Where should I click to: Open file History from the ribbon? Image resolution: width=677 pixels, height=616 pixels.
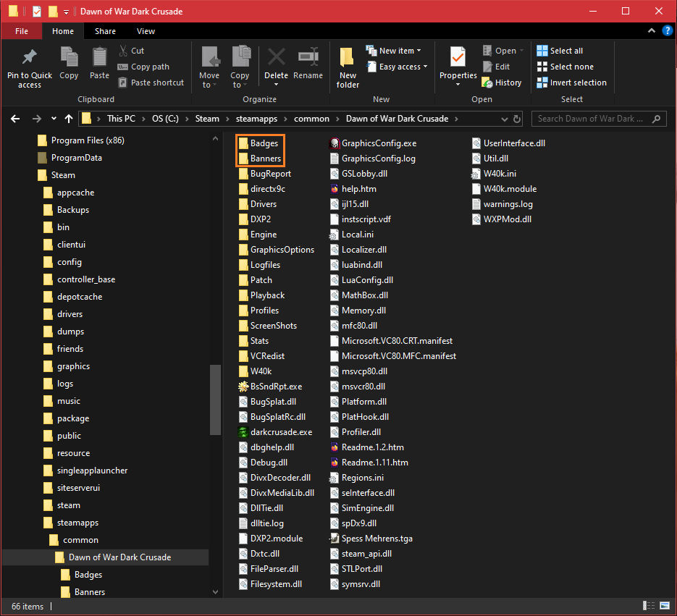point(502,83)
